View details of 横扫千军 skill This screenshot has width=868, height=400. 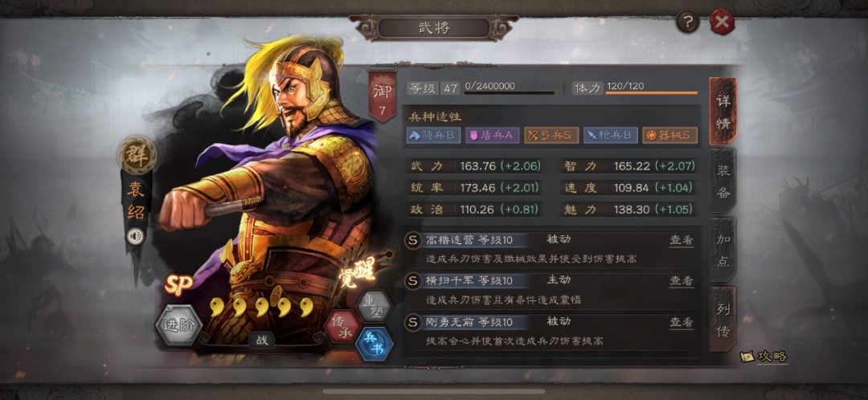pyautogui.click(x=681, y=281)
